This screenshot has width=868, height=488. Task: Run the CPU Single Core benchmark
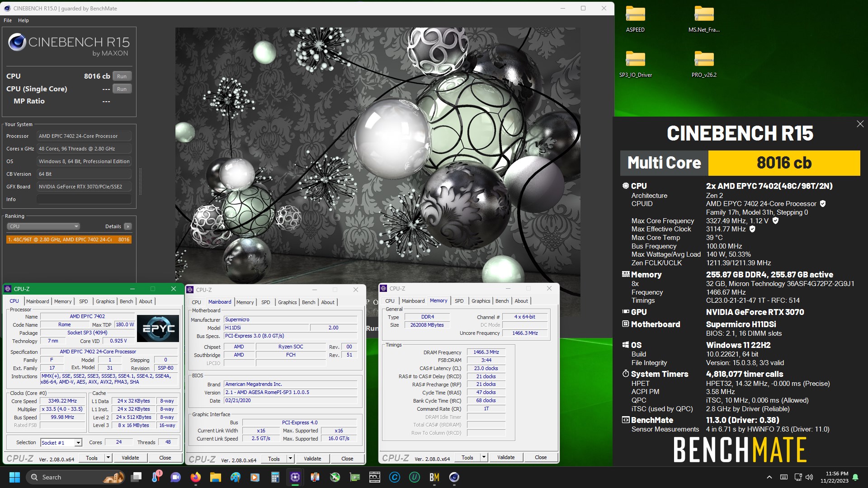point(122,89)
